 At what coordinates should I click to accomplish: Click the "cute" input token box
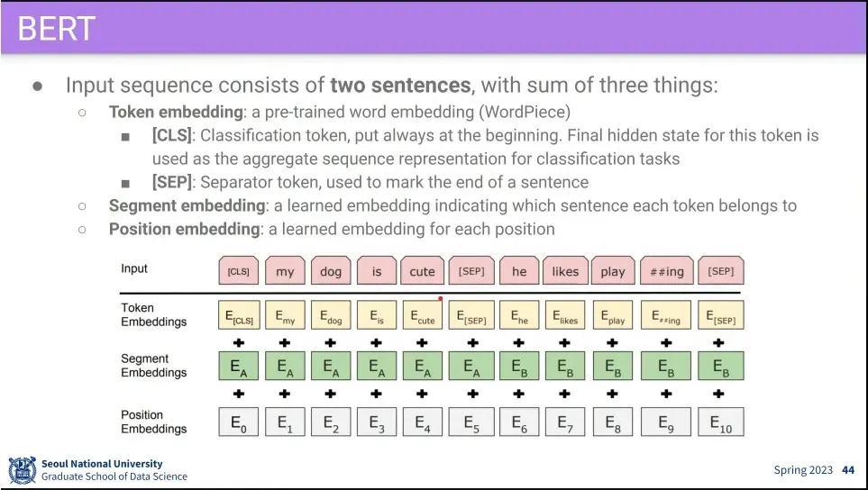click(422, 271)
